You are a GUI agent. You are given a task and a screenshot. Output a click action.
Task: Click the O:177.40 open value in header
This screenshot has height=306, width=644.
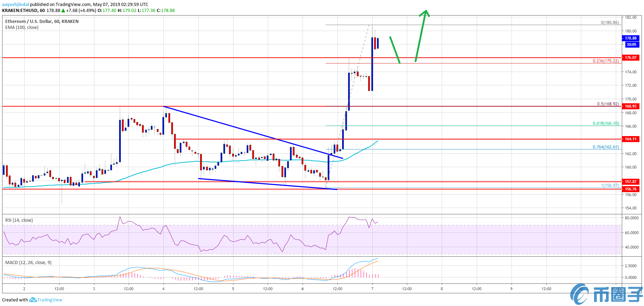pos(107,10)
